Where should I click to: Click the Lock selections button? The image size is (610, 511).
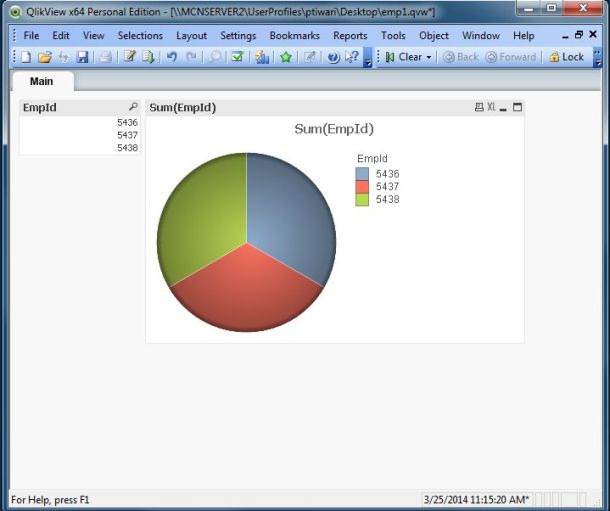566,57
